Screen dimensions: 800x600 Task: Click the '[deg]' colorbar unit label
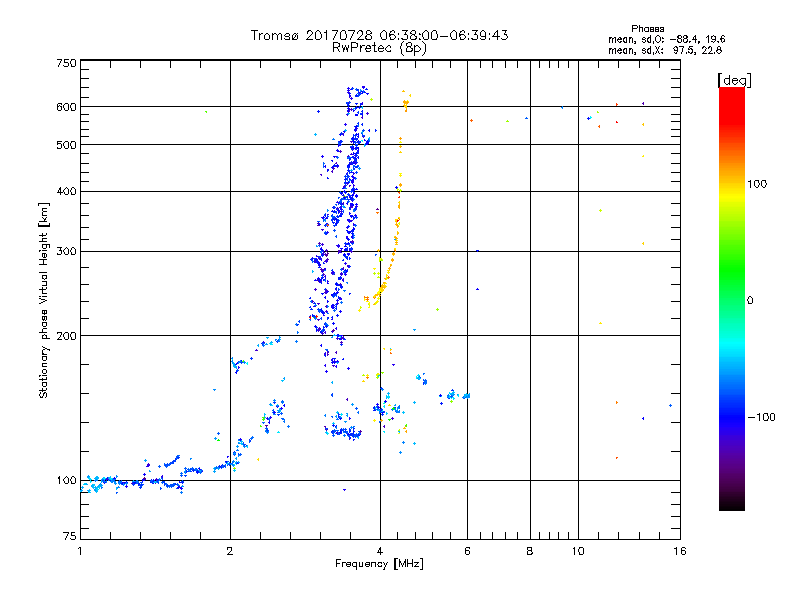click(x=734, y=80)
